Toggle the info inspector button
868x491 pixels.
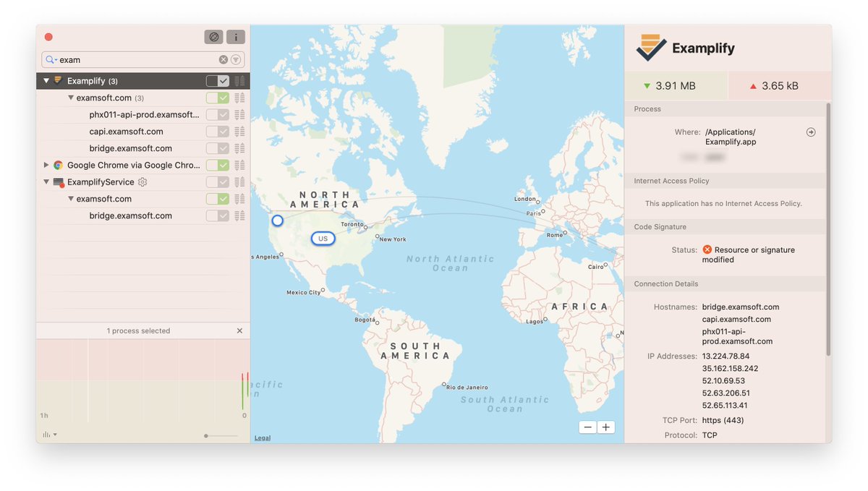(236, 37)
